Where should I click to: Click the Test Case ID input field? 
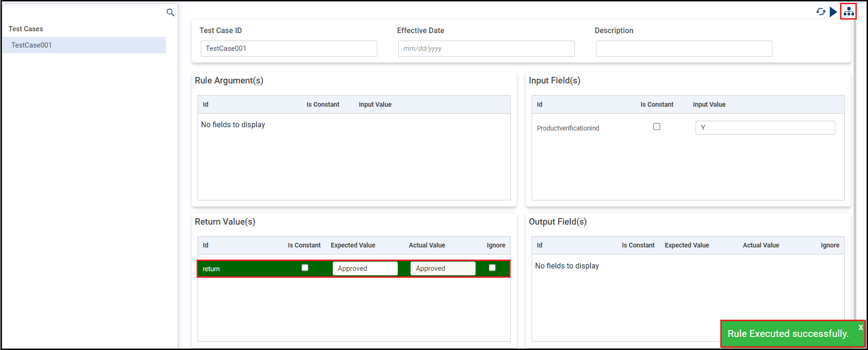coord(289,48)
